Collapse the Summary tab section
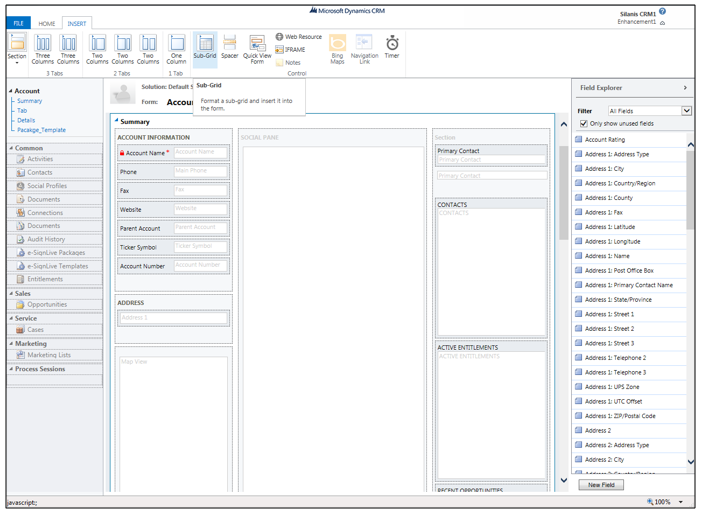Screen dimensions: 702x512 [116, 120]
